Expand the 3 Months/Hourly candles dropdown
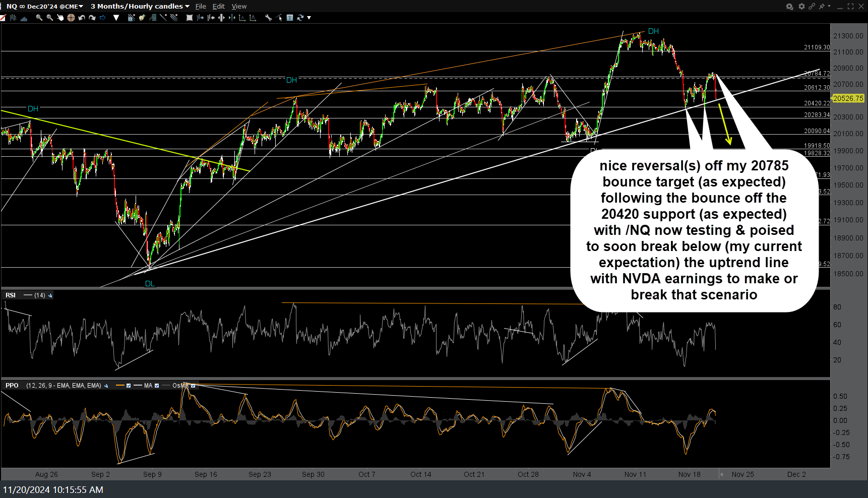This screenshot has height=498, width=868. pyautogui.click(x=140, y=7)
